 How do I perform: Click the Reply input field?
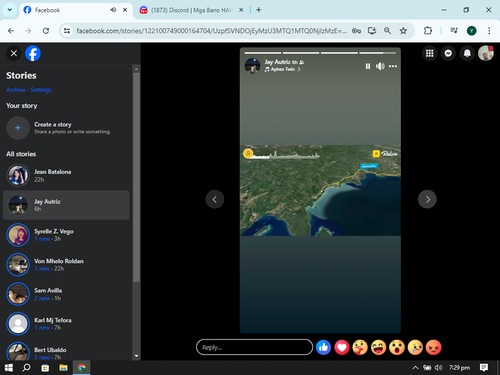point(254,347)
